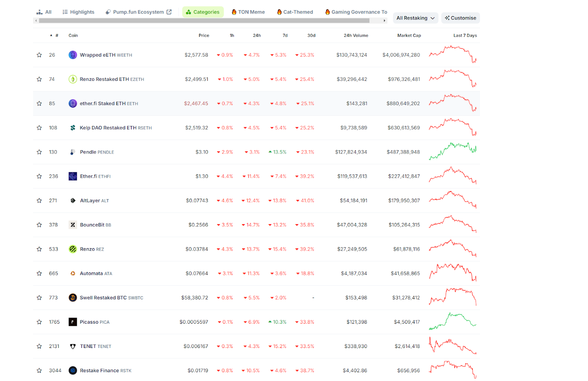The width and height of the screenshot is (588, 381).
Task: Click the Wrapped eETH coin logo
Action: tap(73, 55)
